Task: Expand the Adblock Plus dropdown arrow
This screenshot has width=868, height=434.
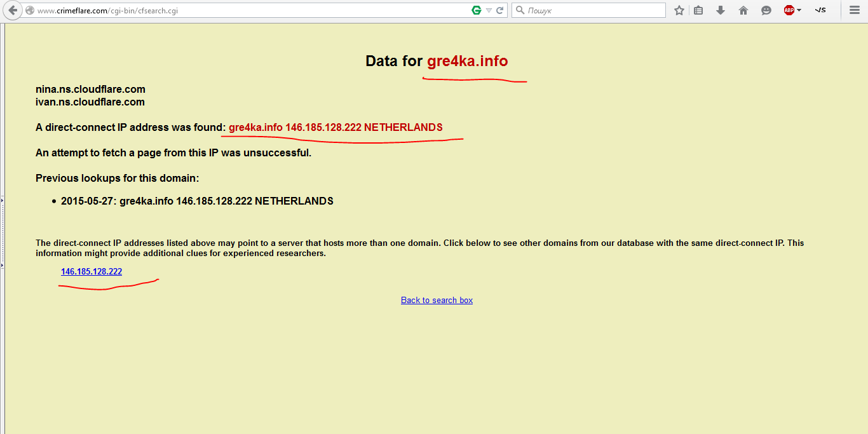Action: pos(799,10)
